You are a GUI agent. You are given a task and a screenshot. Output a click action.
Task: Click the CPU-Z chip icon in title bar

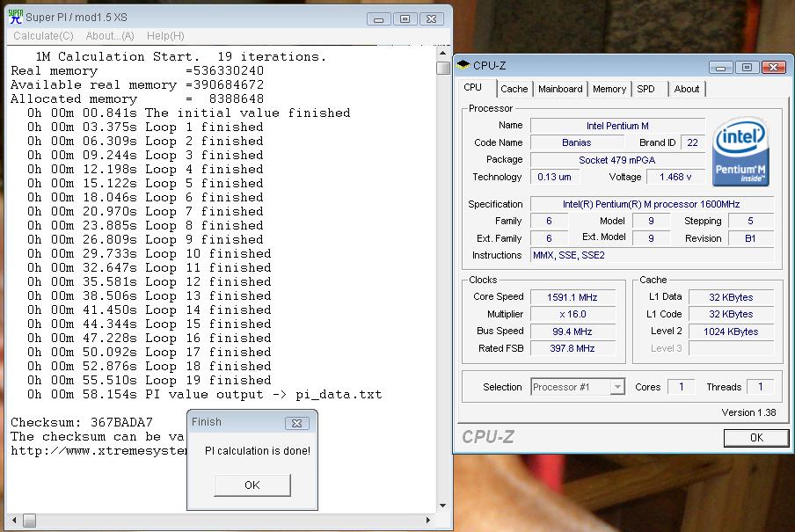(463, 65)
